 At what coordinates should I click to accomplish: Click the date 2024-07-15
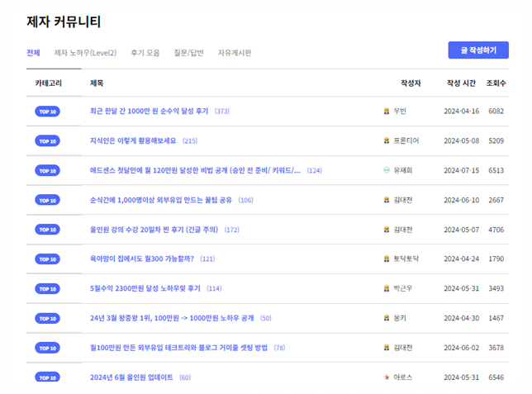tap(462, 170)
